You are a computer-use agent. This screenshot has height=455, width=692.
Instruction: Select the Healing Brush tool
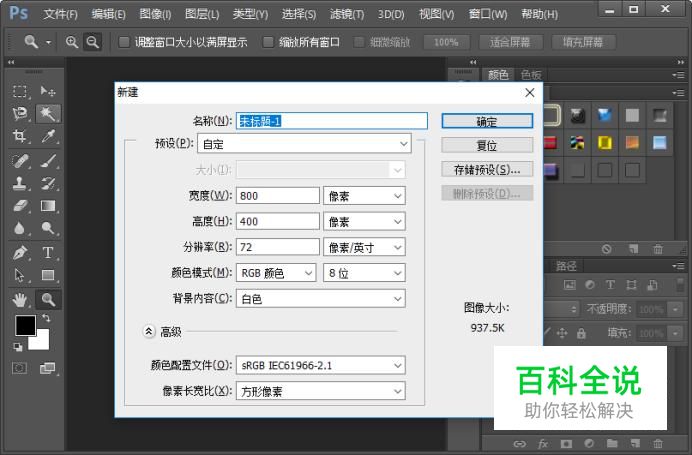pos(20,161)
